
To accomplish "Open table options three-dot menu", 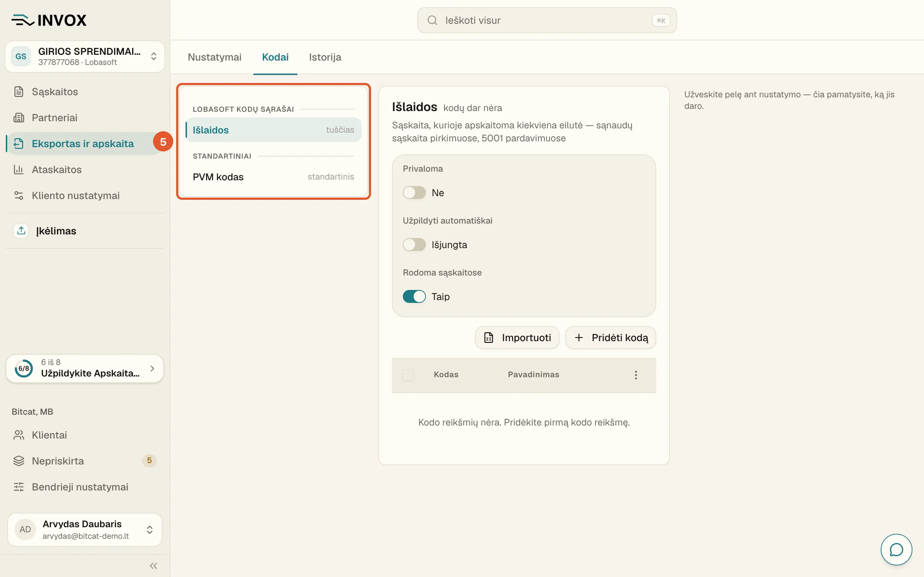I will 636,375.
